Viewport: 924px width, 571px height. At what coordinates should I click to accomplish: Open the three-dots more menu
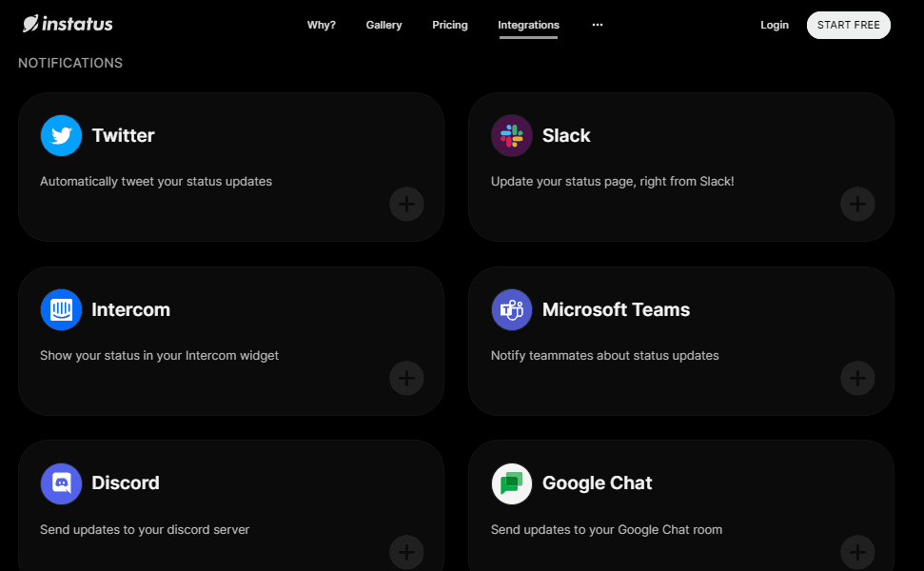click(598, 25)
